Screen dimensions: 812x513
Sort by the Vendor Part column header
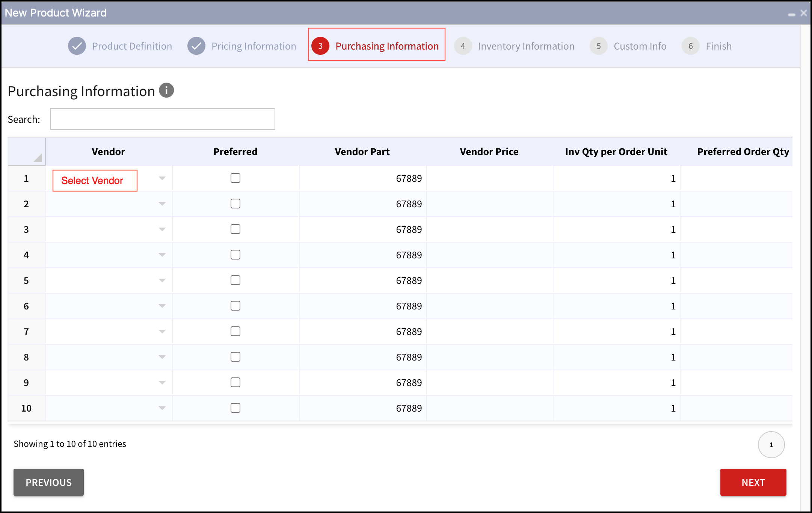(362, 152)
